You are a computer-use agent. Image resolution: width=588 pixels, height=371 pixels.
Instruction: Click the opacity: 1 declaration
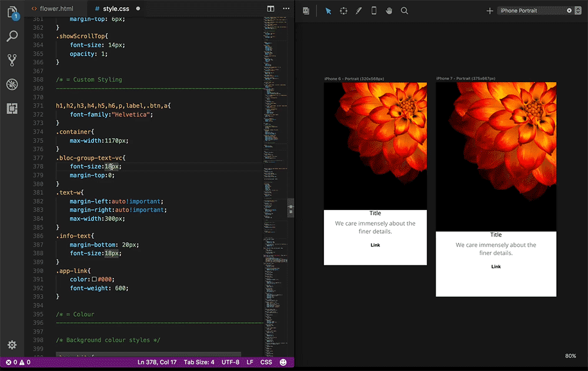89,54
